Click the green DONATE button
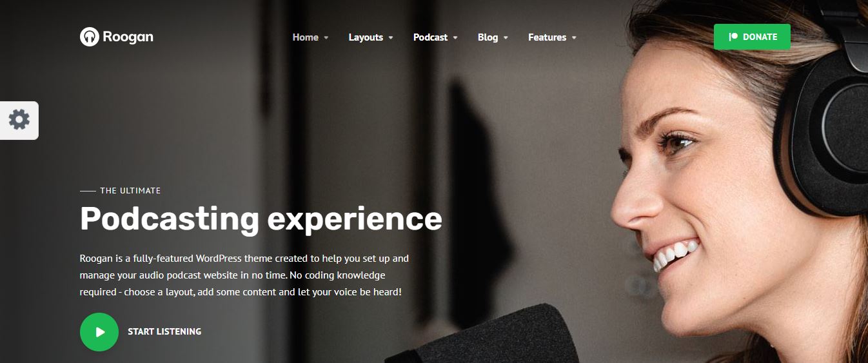 coord(752,37)
